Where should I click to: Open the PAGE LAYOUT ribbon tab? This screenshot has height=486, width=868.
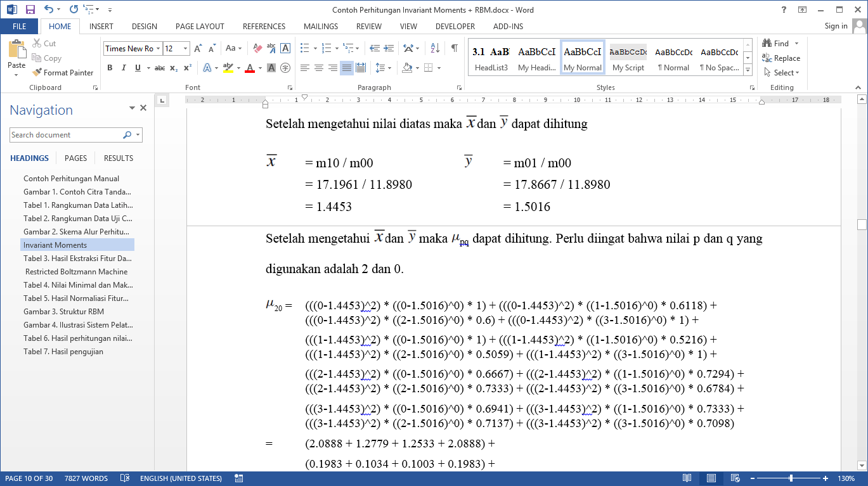click(x=200, y=27)
